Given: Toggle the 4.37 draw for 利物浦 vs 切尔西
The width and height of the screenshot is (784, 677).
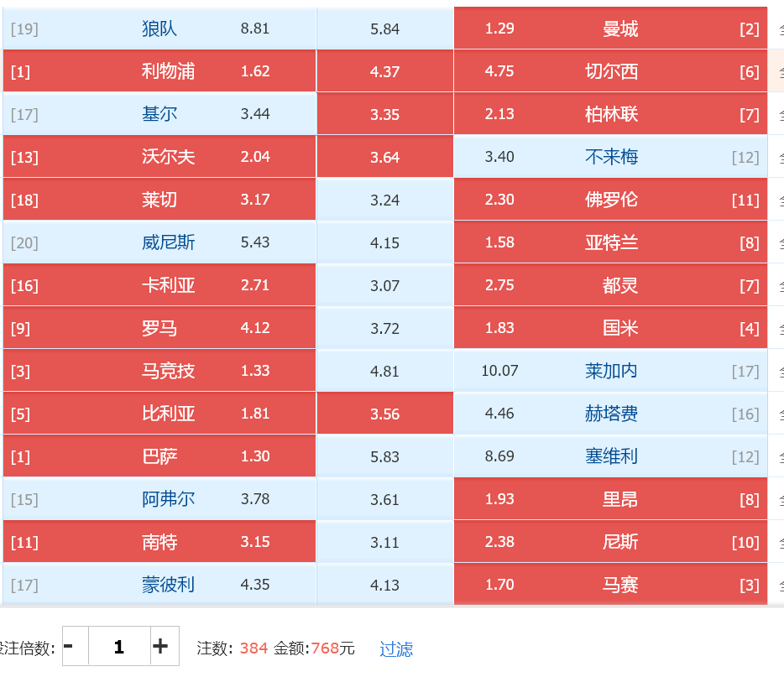Looking at the screenshot, I should click(385, 71).
